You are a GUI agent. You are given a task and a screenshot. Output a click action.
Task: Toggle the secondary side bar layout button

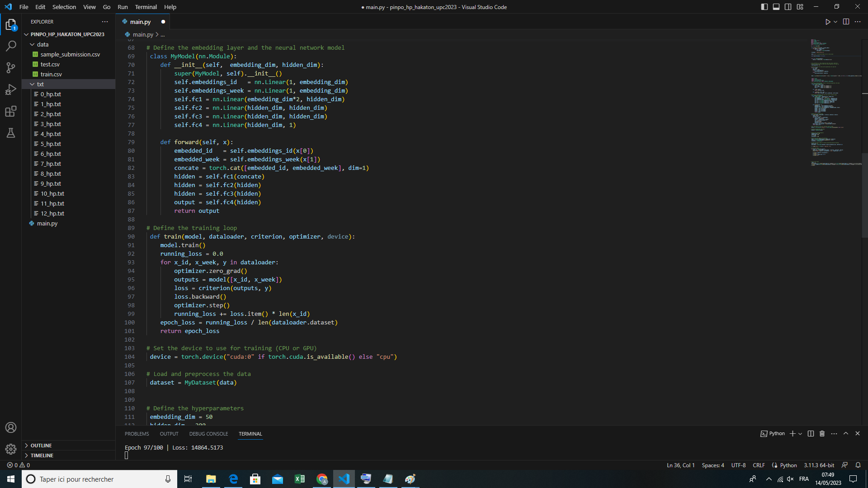[788, 7]
